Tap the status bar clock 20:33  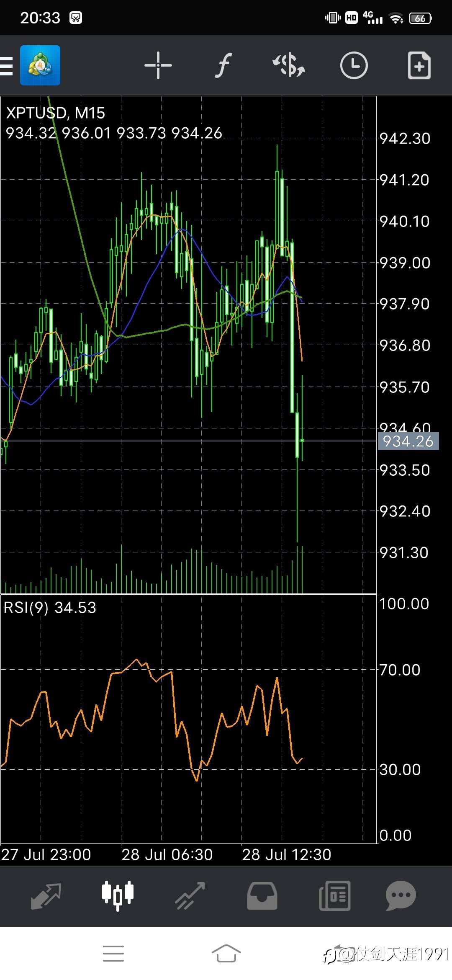pos(40,18)
